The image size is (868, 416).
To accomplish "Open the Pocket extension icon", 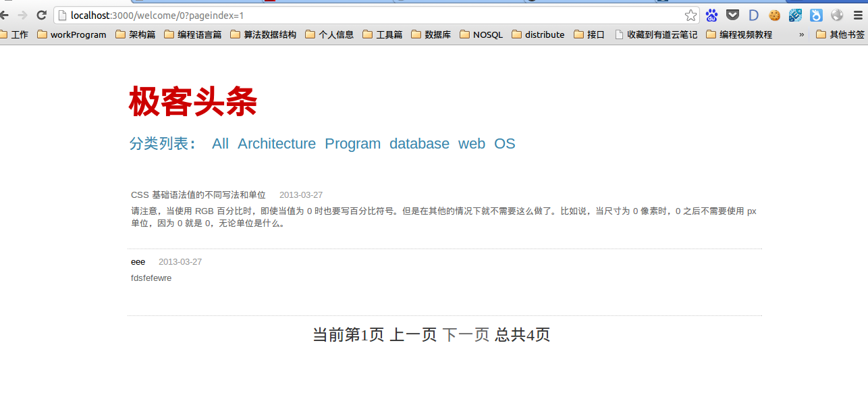I will (732, 15).
